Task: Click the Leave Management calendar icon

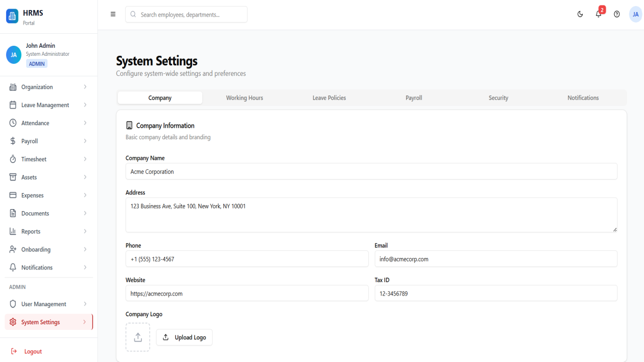Action: [x=13, y=105]
